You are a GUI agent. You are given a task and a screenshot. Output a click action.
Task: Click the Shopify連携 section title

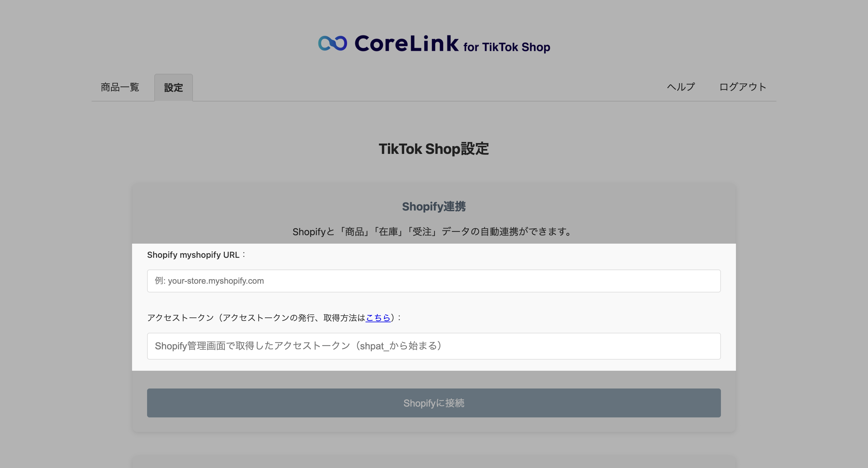pos(434,206)
